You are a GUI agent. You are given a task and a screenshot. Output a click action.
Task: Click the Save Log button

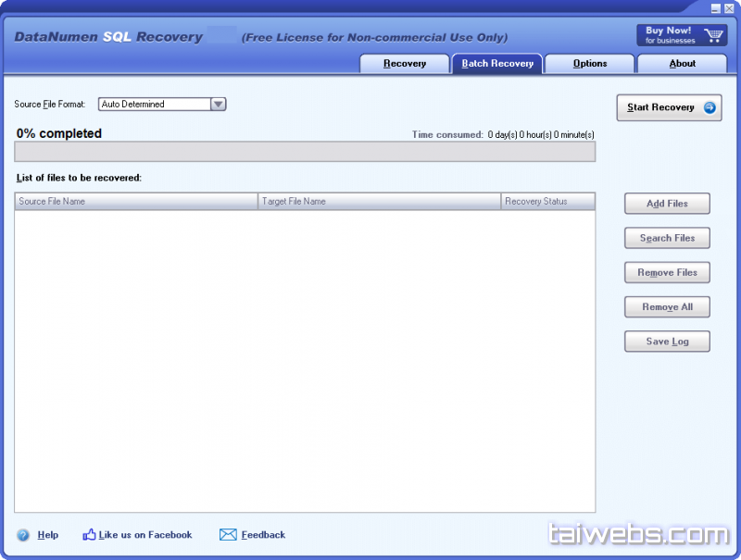(x=667, y=342)
